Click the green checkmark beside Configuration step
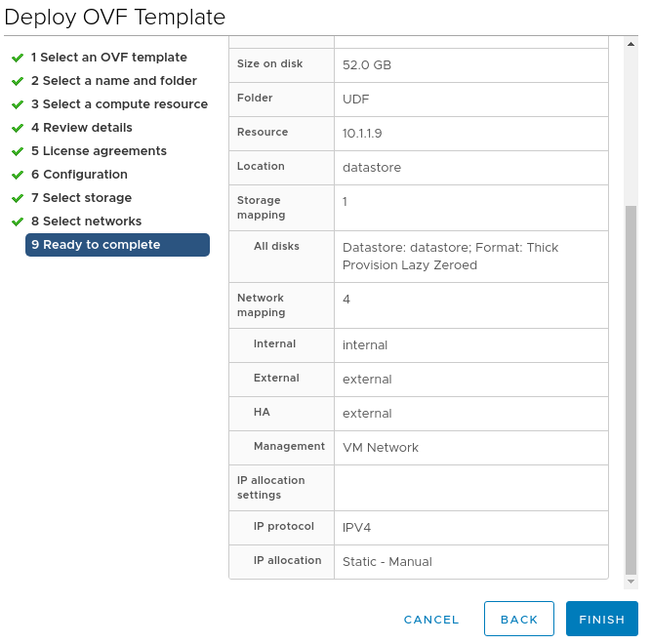Image resolution: width=651 pixels, height=644 pixels. 18,175
